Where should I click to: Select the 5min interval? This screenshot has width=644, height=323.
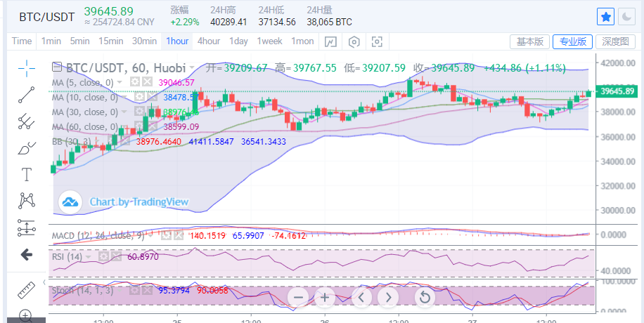79,41
